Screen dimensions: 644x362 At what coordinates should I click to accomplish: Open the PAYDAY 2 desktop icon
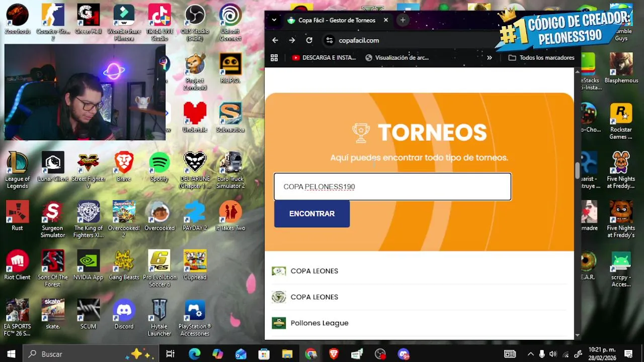coord(195,216)
